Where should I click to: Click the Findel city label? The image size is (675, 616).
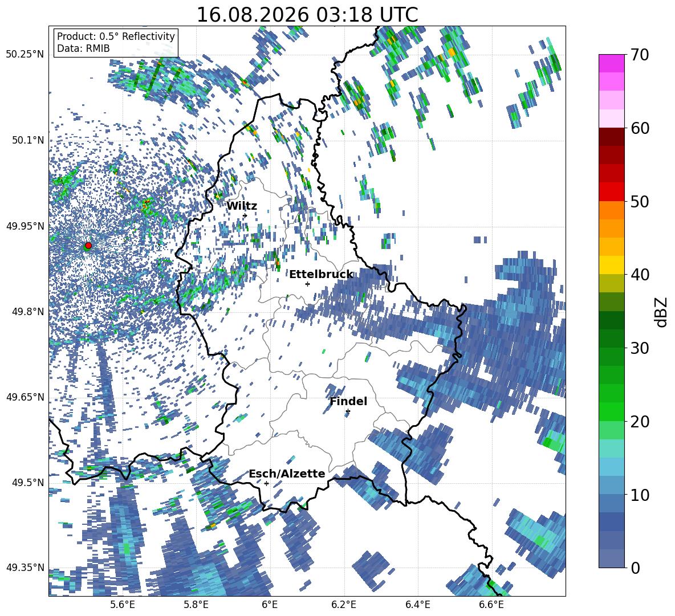(x=348, y=401)
